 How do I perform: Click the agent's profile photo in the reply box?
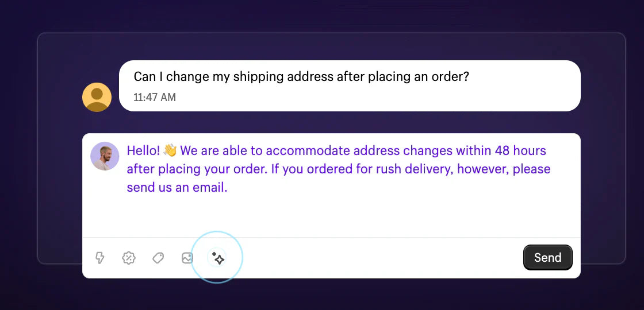(x=105, y=156)
